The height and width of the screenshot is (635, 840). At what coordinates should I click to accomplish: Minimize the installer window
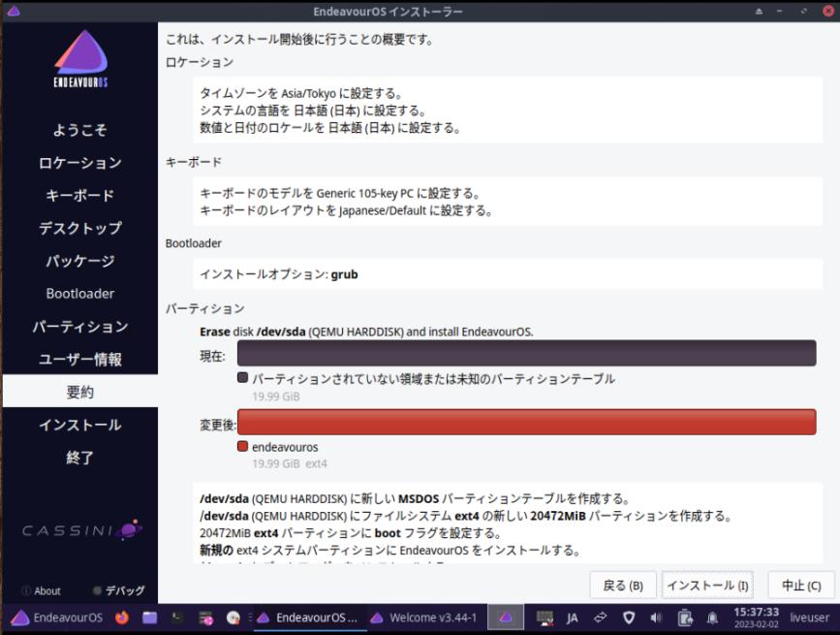pos(780,12)
